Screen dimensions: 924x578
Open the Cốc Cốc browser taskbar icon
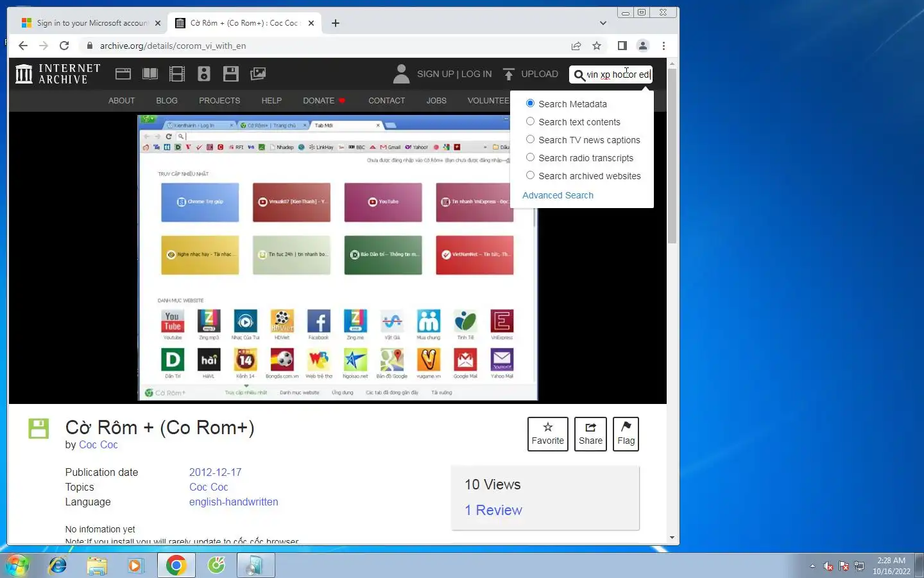pos(217,565)
